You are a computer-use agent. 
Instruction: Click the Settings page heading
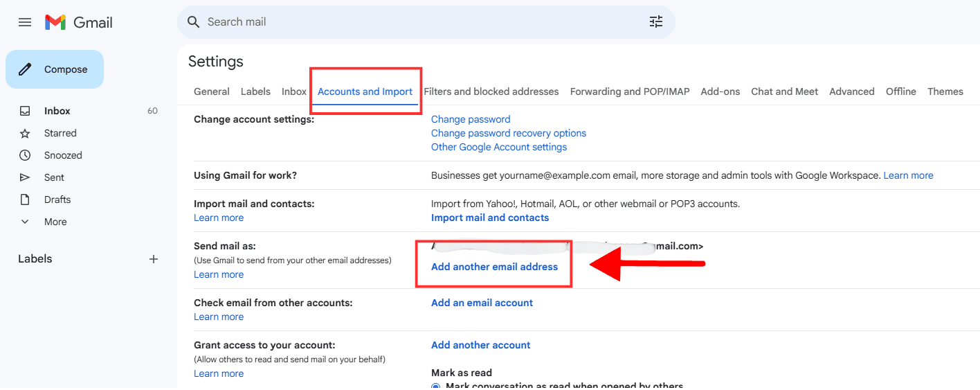[x=216, y=62]
